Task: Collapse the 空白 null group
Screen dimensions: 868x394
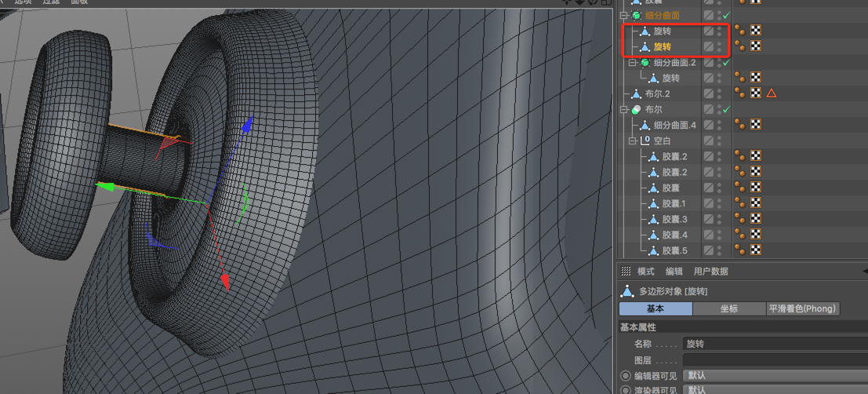Action: (x=634, y=140)
